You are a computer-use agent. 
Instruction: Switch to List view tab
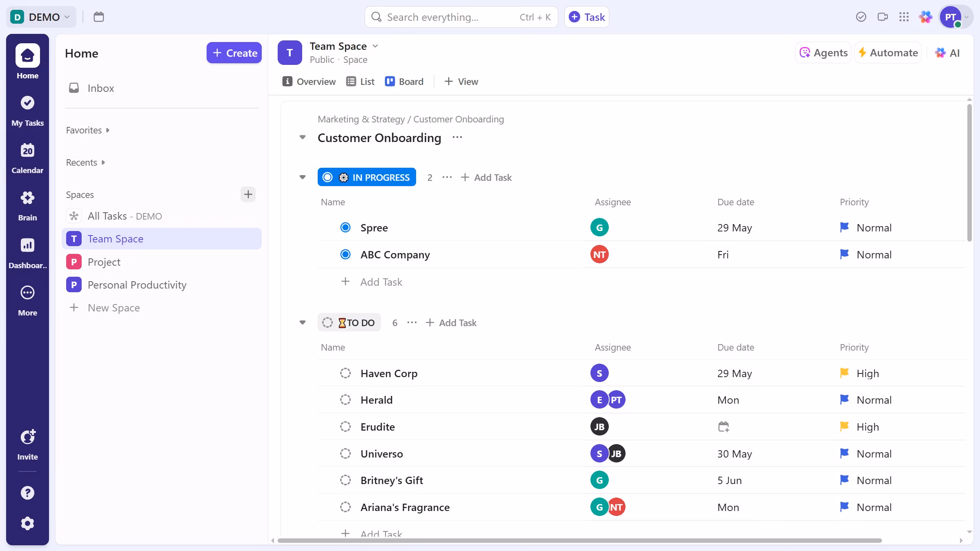pos(360,82)
